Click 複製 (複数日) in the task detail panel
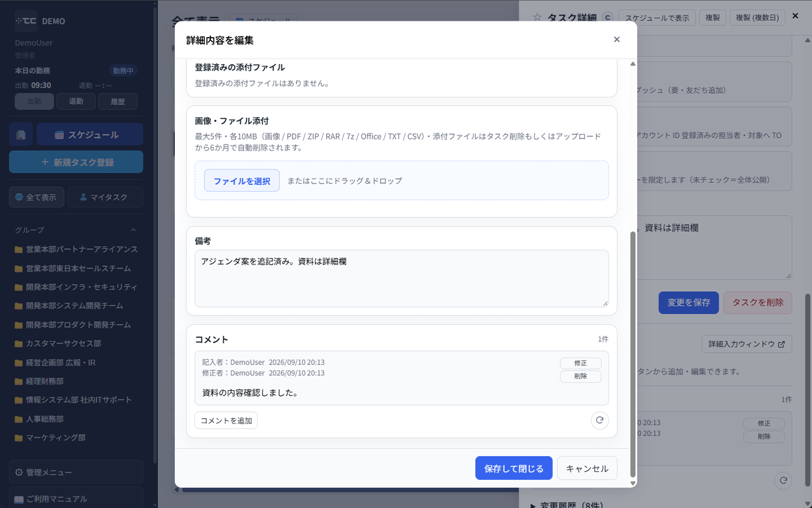The height and width of the screenshot is (508, 812). [x=757, y=18]
